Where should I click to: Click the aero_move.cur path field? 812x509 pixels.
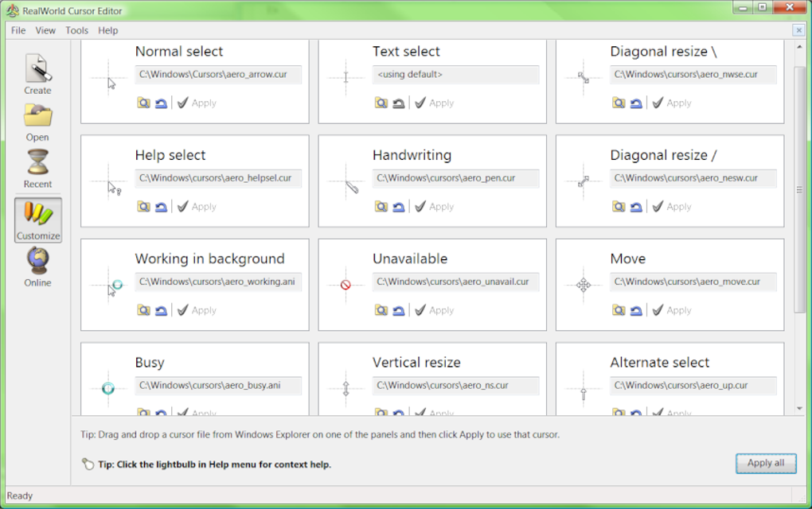(x=693, y=282)
